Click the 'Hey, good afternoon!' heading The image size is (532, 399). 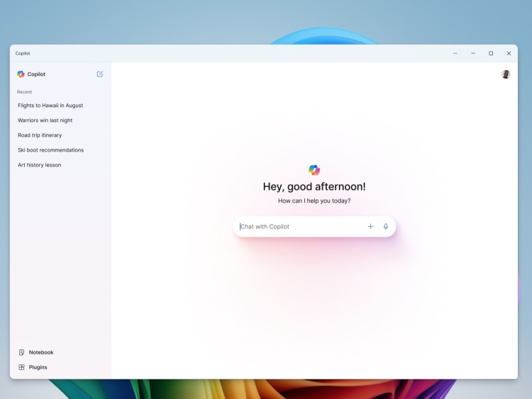coord(314,187)
